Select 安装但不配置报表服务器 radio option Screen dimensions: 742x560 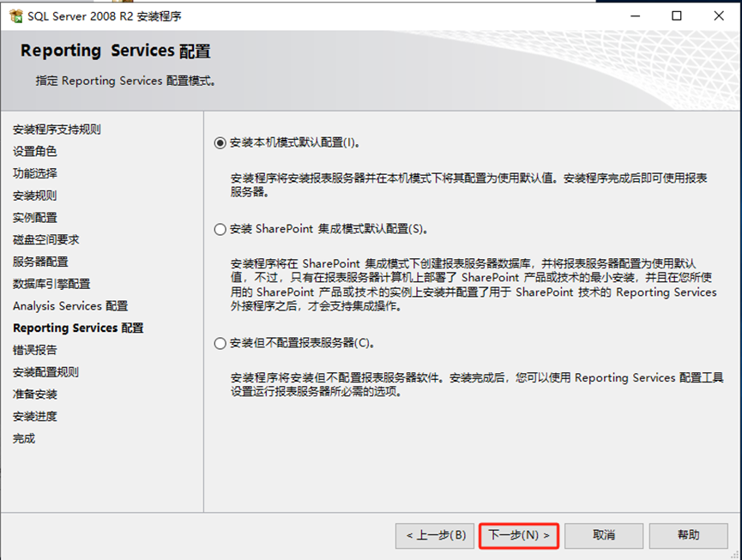[x=220, y=343]
